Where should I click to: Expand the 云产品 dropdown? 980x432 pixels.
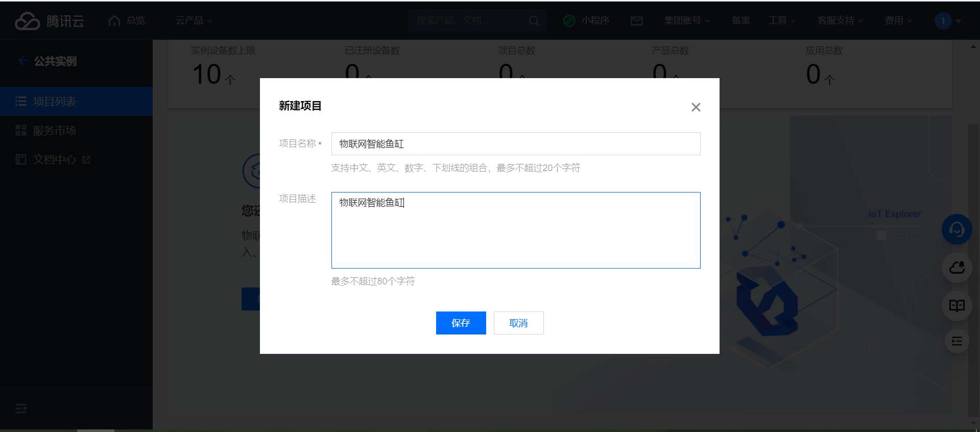(x=194, y=21)
